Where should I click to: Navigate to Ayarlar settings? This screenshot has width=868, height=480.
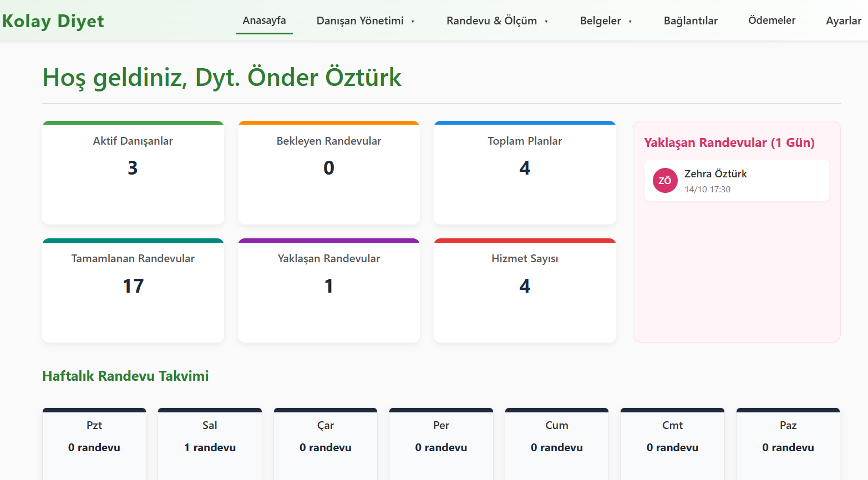[843, 21]
